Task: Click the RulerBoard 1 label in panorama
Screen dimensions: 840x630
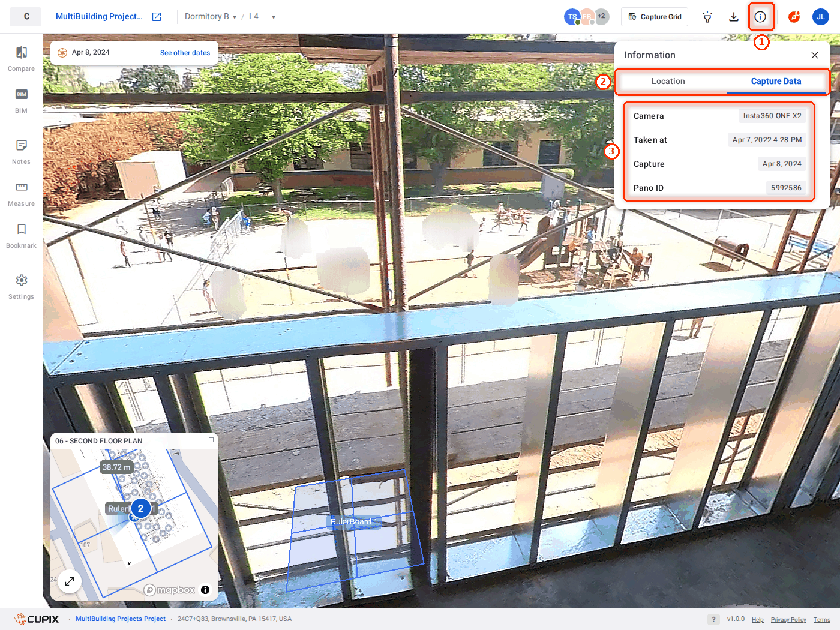Action: (354, 522)
